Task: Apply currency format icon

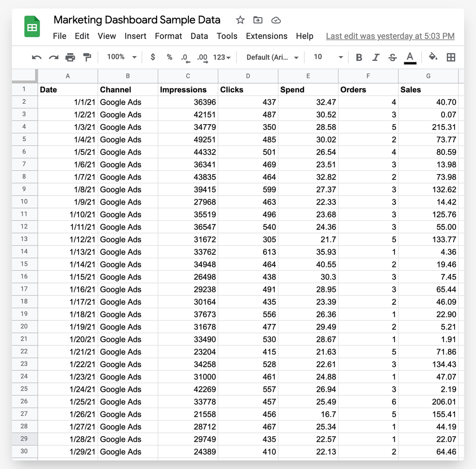Action: 152,57
